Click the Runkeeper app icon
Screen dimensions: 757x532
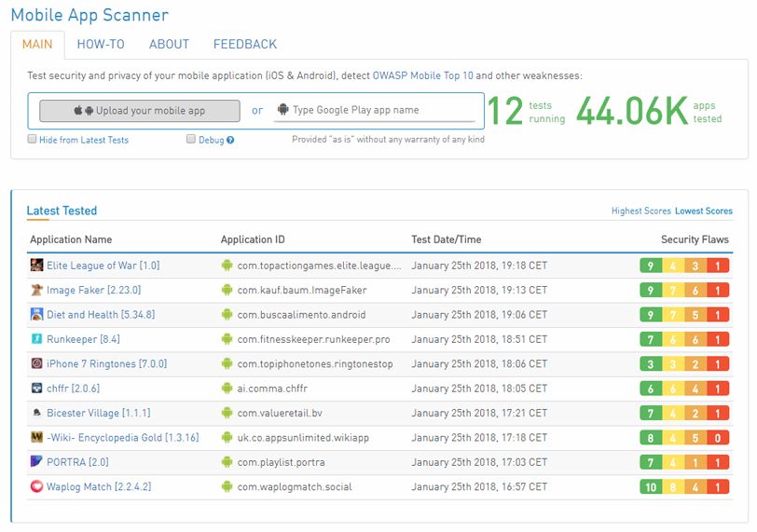(37, 339)
